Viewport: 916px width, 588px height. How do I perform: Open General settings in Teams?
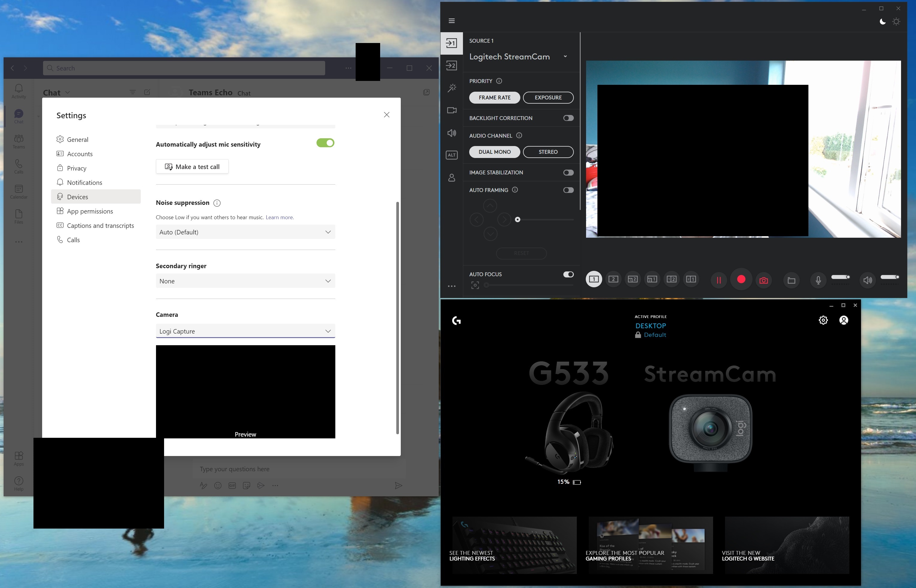(x=96, y=139)
